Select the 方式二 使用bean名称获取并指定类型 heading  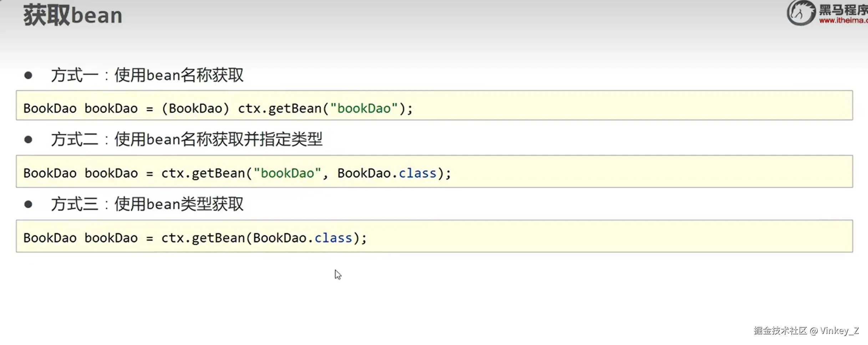[187, 139]
